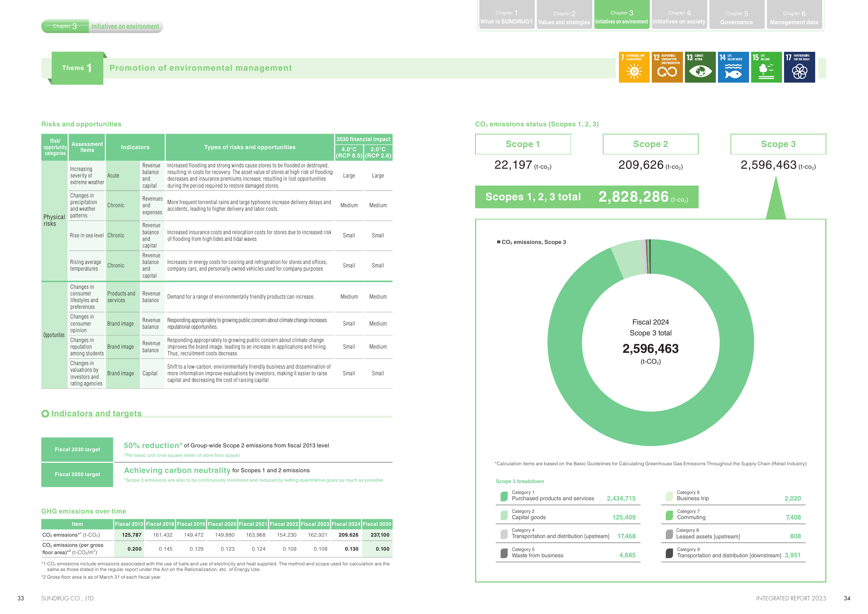Open the Chapter 6 Management data tab
This screenshot has width=868, height=614.
pyautogui.click(x=794, y=15)
